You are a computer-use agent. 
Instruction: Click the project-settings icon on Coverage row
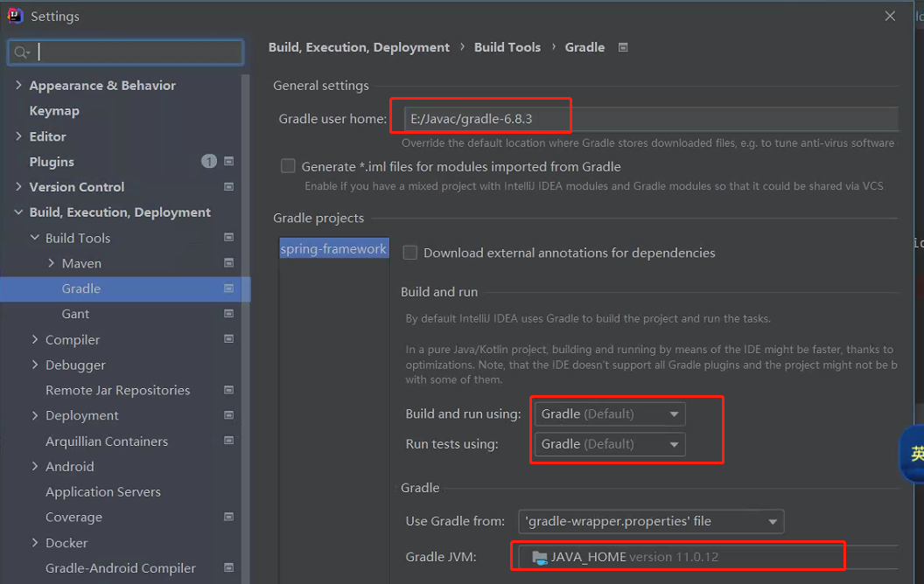(229, 517)
